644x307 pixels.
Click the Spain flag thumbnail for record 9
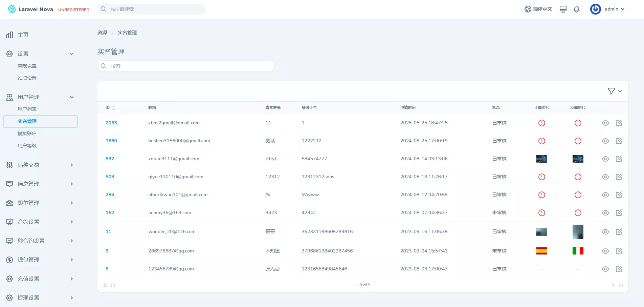(x=541, y=251)
